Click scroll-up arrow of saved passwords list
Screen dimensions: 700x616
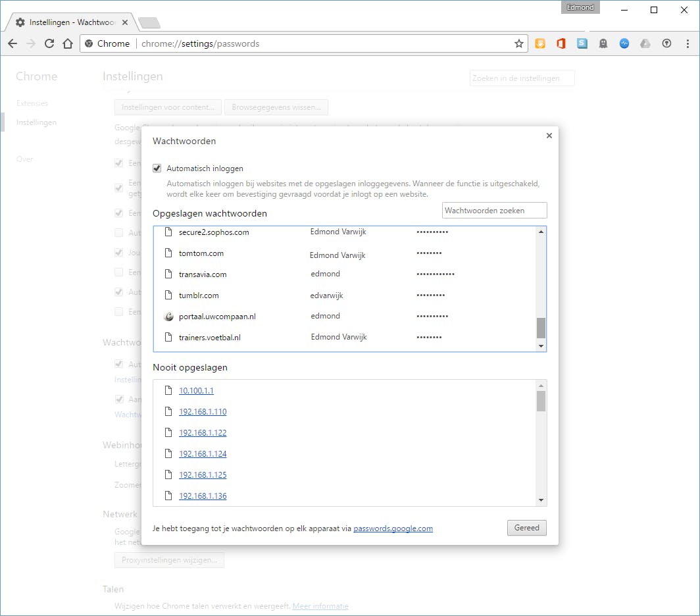pos(541,232)
